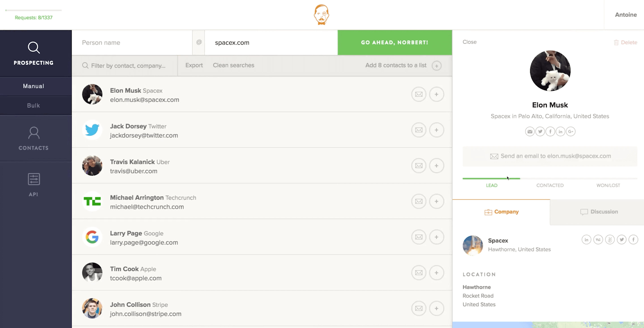Image resolution: width=644 pixels, height=328 pixels.
Task: Send email to Larry Page row
Action: 419,237
